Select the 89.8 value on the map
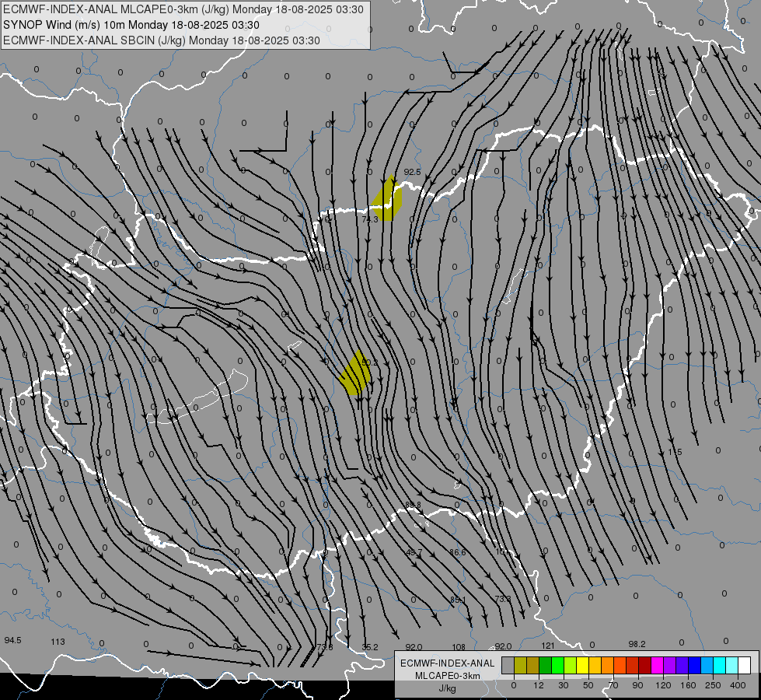761x700 pixels. click(413, 506)
